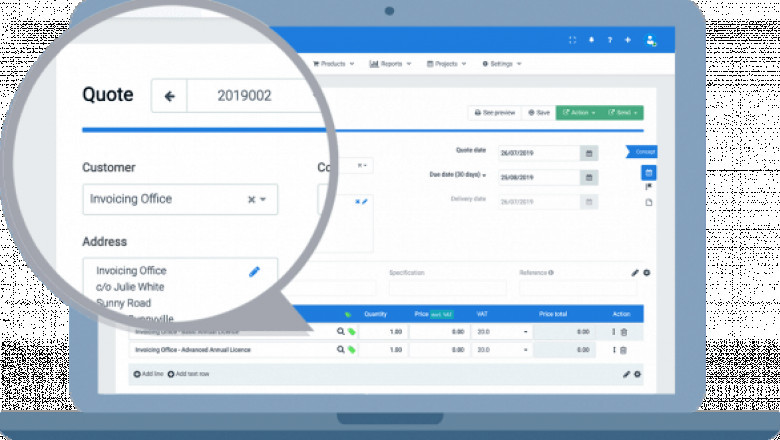
Task: Edit the address with blue pencil icon
Action: click(254, 271)
